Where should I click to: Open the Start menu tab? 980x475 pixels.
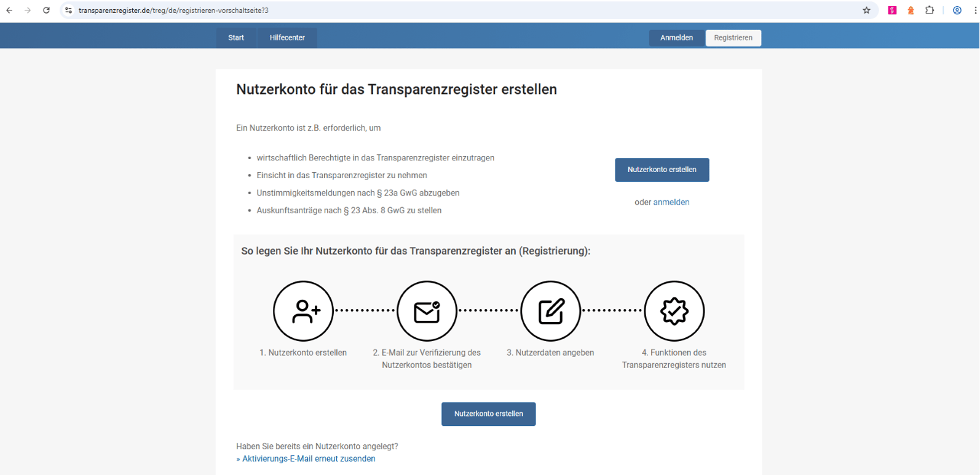click(x=236, y=37)
